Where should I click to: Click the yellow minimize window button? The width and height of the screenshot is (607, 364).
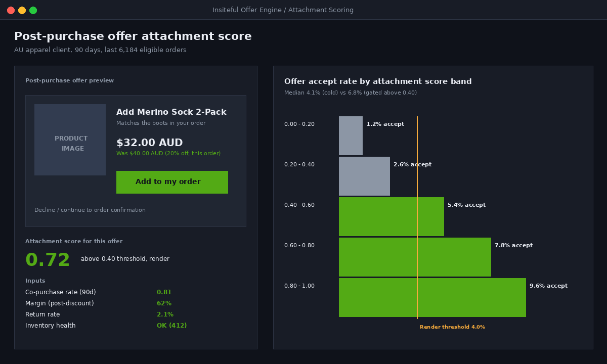[22, 10]
